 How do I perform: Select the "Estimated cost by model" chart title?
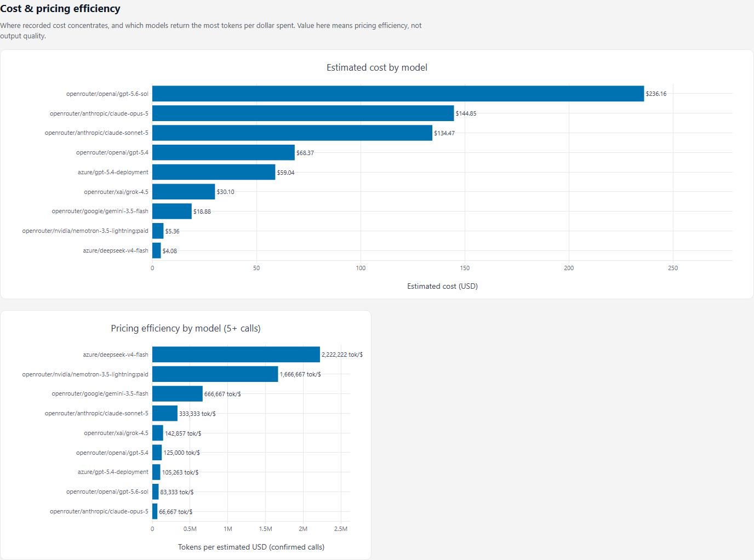377,67
